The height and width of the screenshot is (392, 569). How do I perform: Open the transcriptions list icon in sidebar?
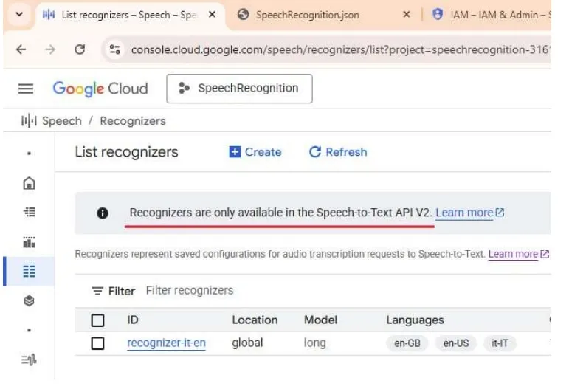pyautogui.click(x=29, y=213)
